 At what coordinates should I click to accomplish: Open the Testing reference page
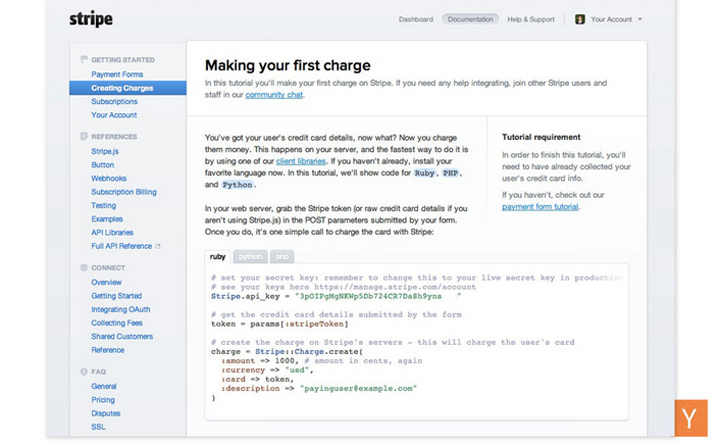pos(103,205)
